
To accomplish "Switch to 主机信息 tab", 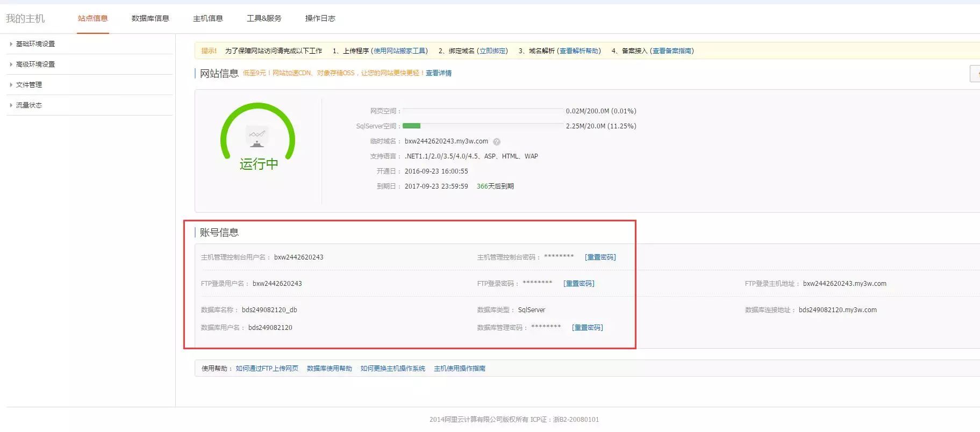I will pyautogui.click(x=208, y=18).
